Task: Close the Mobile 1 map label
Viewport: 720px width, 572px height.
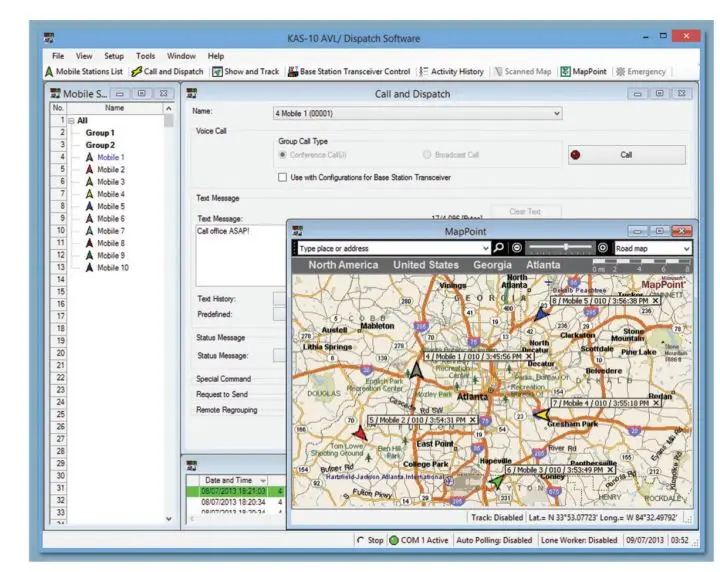Action: coord(529,357)
